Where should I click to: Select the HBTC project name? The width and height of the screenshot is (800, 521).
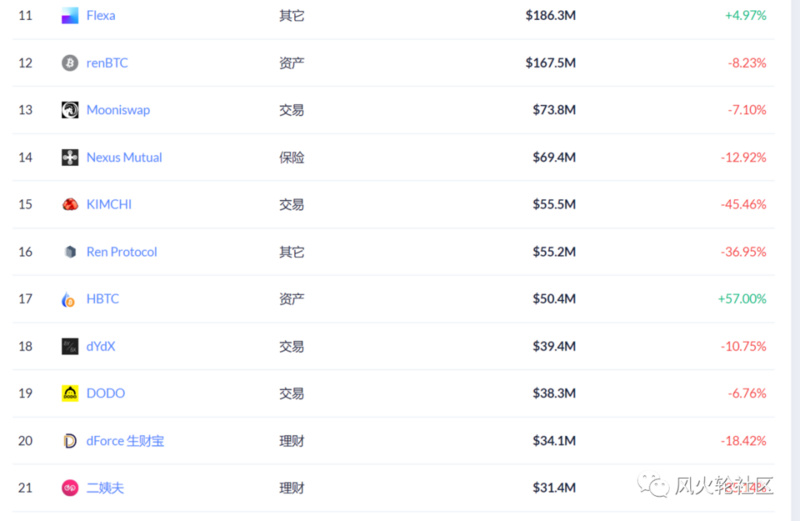pos(103,299)
